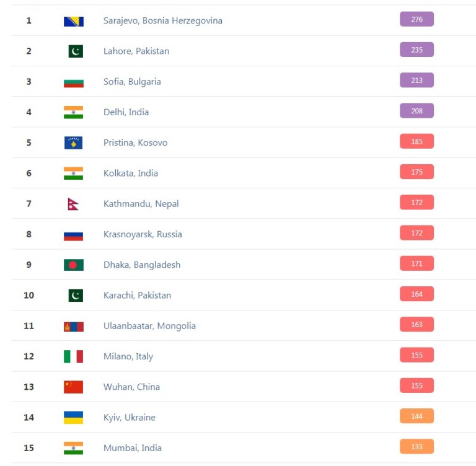
Task: Click the orange 144 AQI badge
Action: click(x=416, y=416)
